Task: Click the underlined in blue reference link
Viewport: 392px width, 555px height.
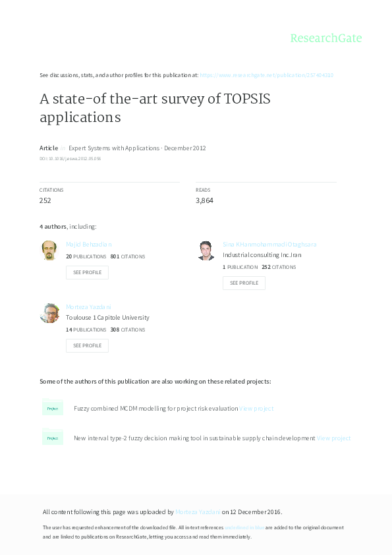Action: [x=244, y=527]
